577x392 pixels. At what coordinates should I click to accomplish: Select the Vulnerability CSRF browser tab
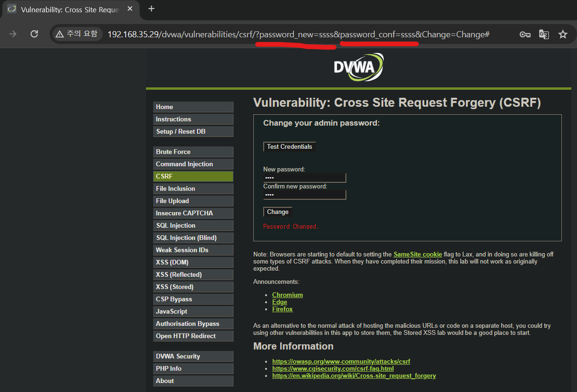(x=71, y=9)
